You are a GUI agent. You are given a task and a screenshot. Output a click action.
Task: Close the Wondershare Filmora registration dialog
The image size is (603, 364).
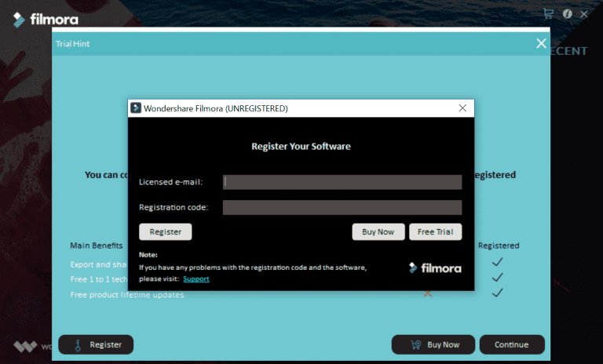[462, 108]
